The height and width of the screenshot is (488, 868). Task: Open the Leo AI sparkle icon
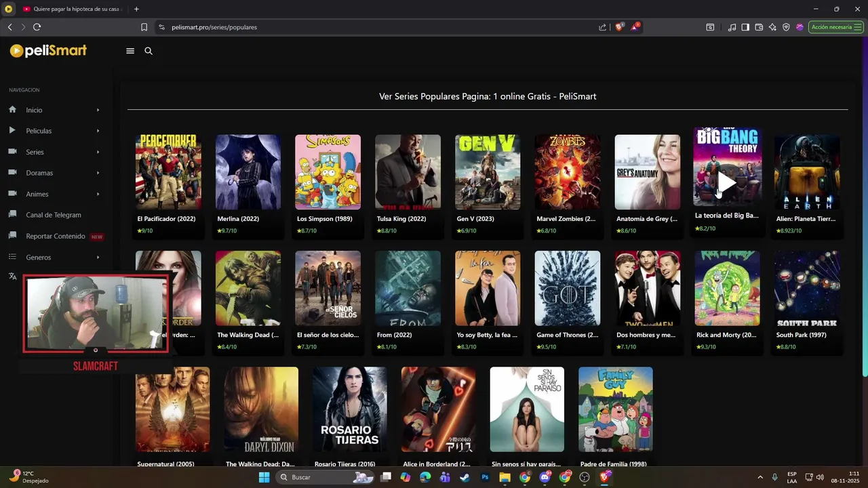(x=772, y=27)
